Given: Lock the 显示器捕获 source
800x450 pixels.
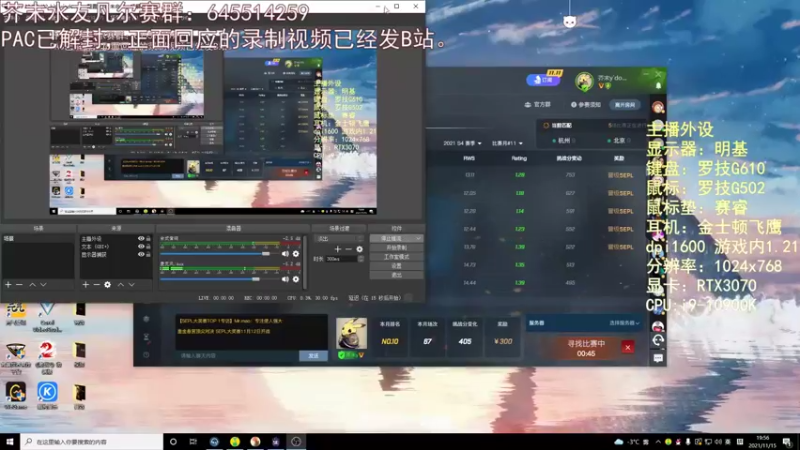Looking at the screenshot, I should (148, 254).
